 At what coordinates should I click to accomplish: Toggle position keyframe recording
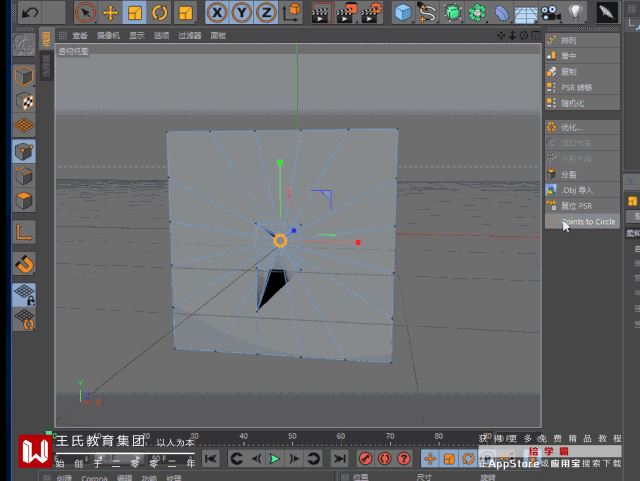pyautogui.click(x=430, y=459)
